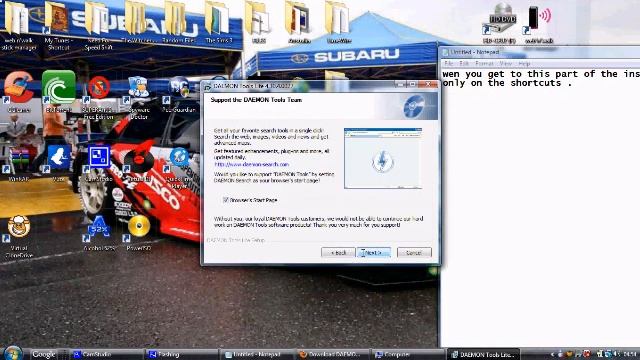The height and width of the screenshot is (360, 640).
Task: Switch to CamStudio on the taskbar
Action: [x=106, y=354]
